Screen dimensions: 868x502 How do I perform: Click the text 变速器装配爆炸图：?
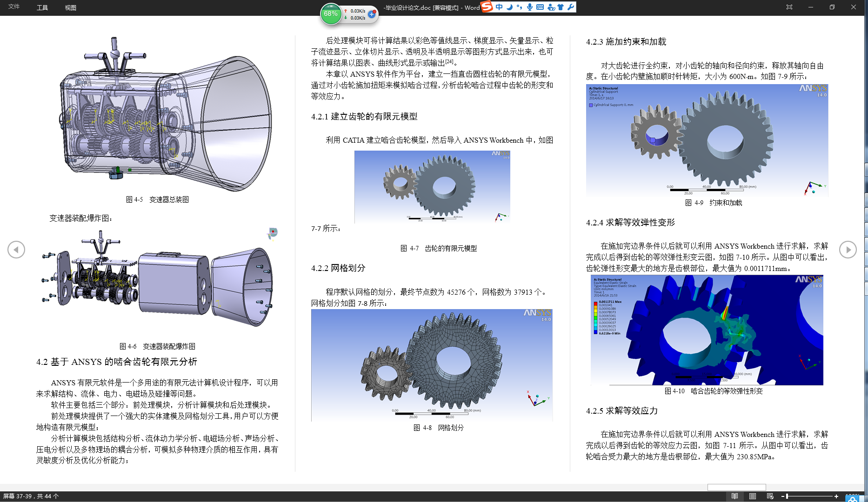point(81,218)
